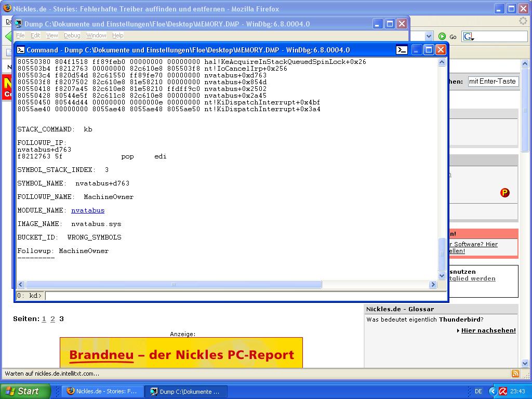Click the DE language indicator in tray
This screenshot has height=399, width=532.
pos(478,391)
